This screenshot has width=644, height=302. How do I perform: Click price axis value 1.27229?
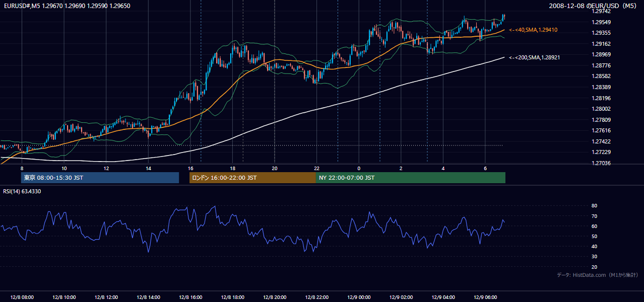(601, 152)
